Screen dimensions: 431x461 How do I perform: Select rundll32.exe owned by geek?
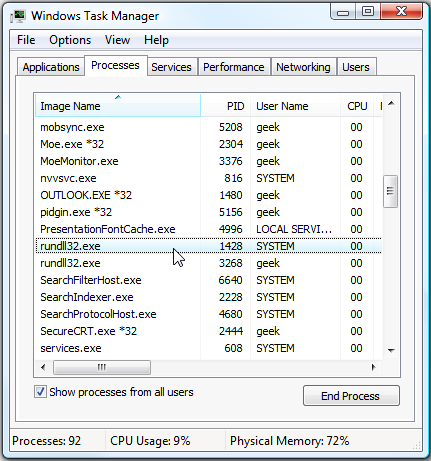click(x=208, y=263)
